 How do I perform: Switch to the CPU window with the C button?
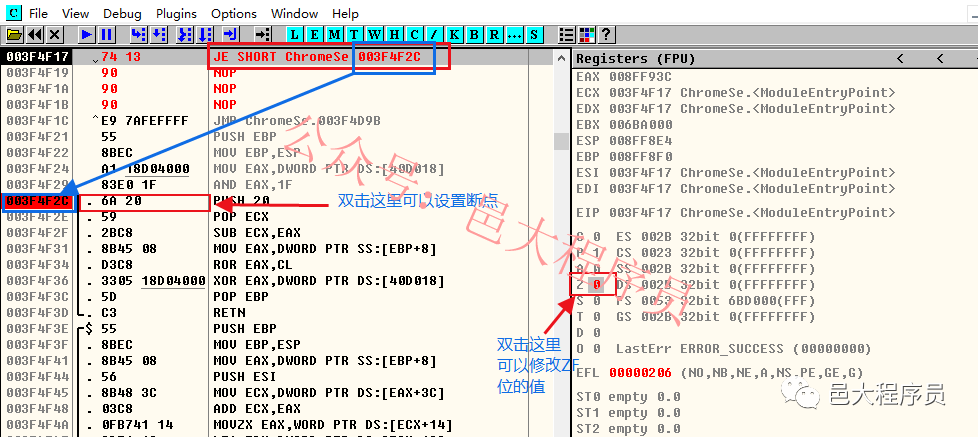414,34
